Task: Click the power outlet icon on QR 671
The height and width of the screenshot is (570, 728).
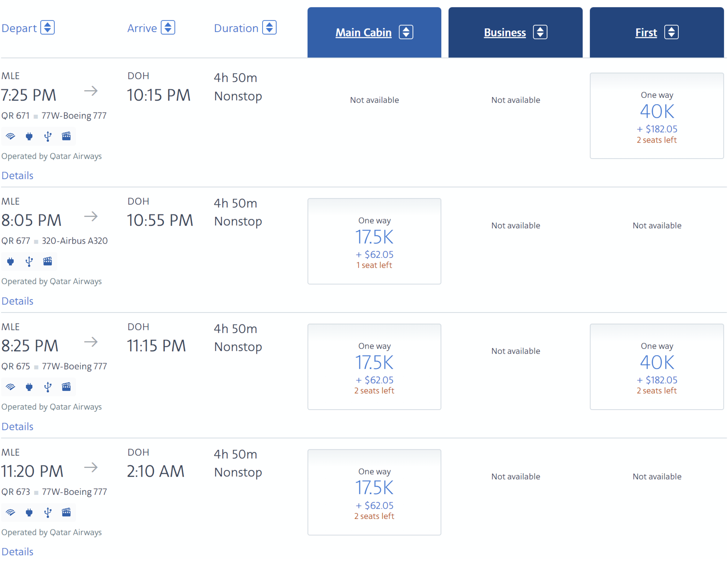Action: coord(29,136)
